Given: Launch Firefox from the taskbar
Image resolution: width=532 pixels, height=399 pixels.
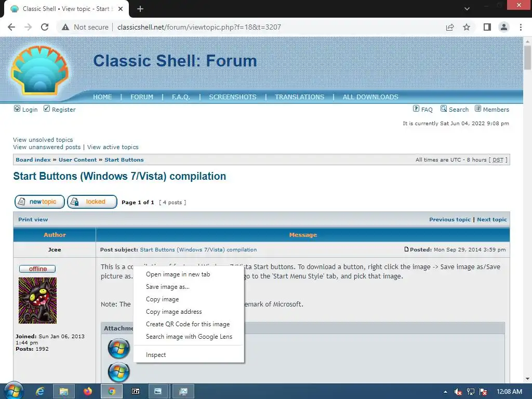Looking at the screenshot, I should point(87,392).
